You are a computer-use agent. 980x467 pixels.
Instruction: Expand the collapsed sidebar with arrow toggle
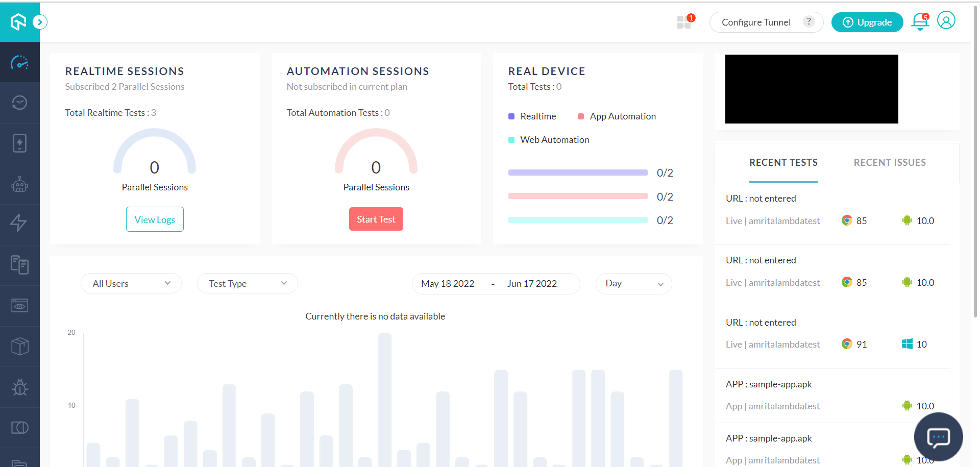point(39,21)
